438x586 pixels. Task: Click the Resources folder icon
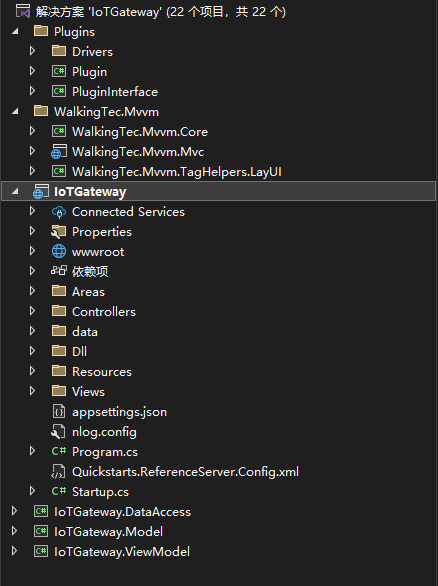pos(59,370)
